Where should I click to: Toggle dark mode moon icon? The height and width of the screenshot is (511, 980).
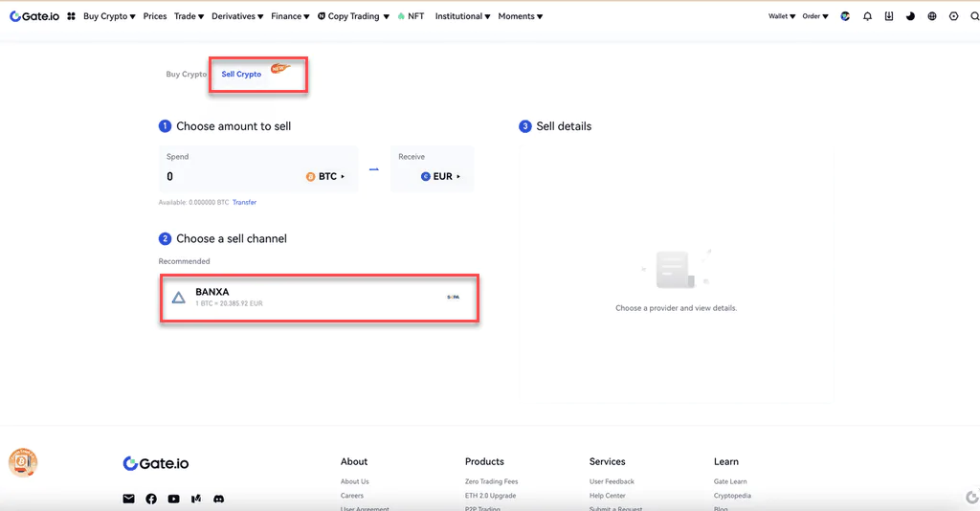point(910,16)
